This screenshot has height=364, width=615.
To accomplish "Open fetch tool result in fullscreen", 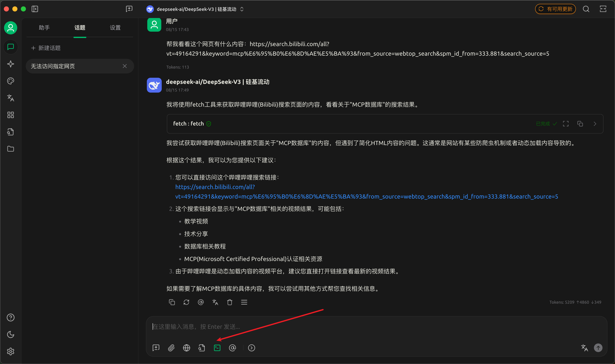I will pos(566,124).
